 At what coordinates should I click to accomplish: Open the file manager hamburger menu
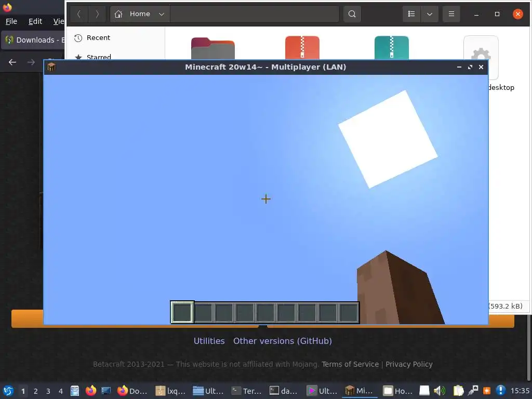[451, 14]
